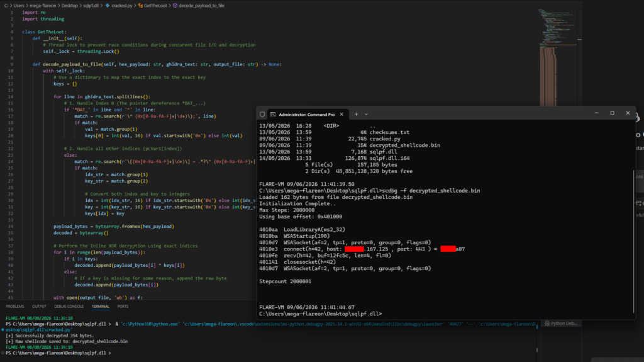Image resolution: width=644 pixels, height=362 pixels.
Task: Switch to the OUTPUT panel tab
Action: [x=39, y=307]
